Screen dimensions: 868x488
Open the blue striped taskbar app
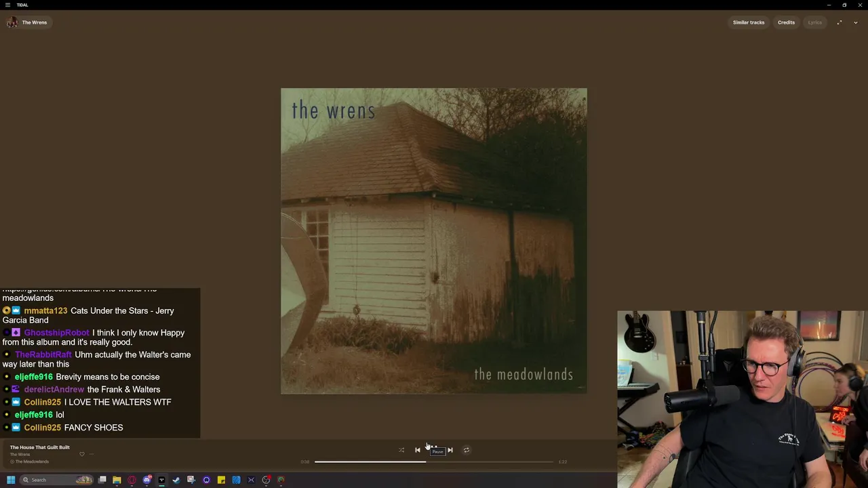tap(236, 480)
